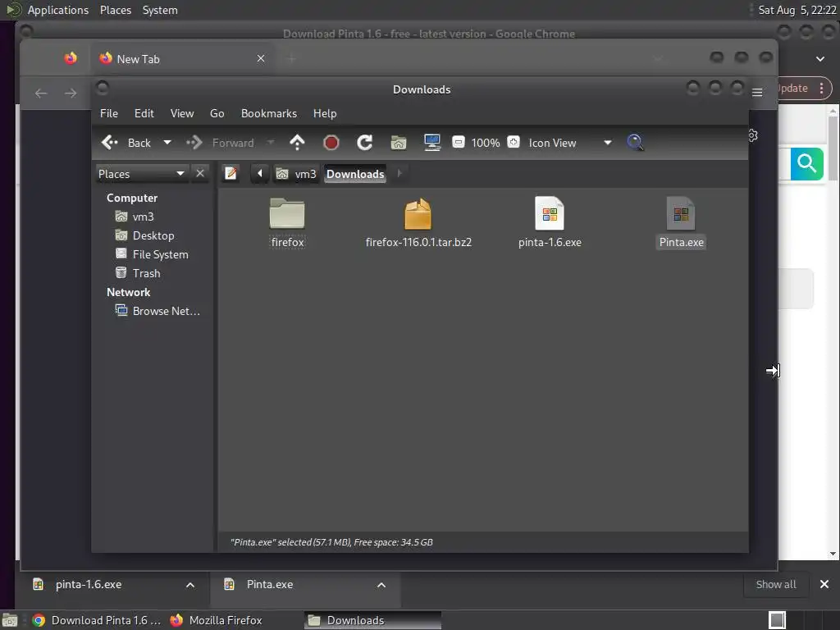Open the Home folder toolbar icon

coord(399,143)
